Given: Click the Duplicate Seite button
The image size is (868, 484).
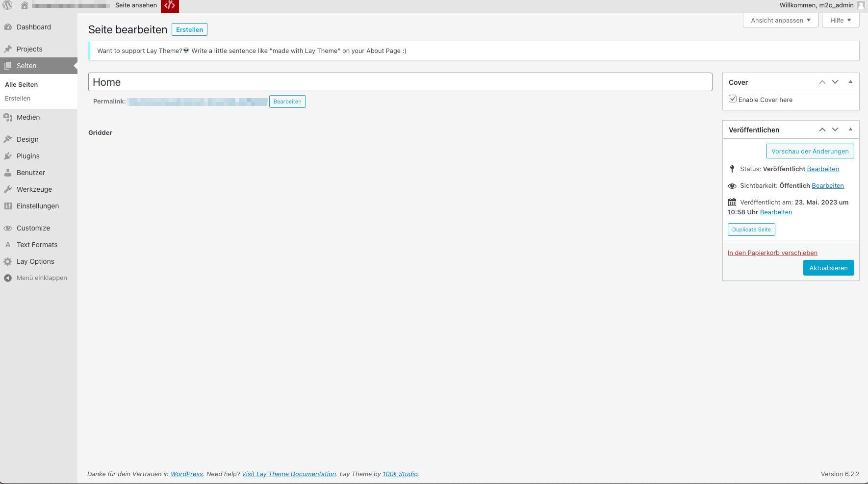Looking at the screenshot, I should pos(751,229).
